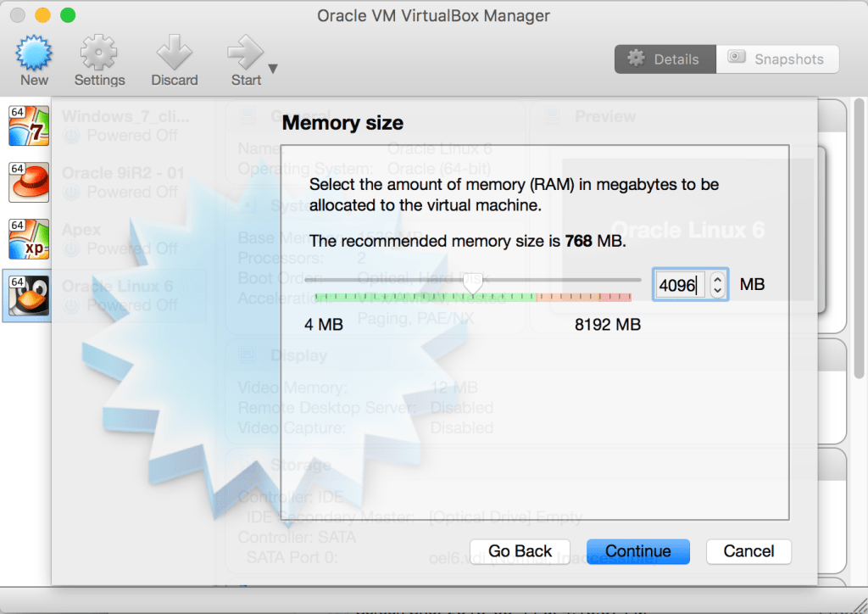Open Settings with the gear icon
Image resolution: width=868 pixels, height=614 pixels.
click(98, 52)
